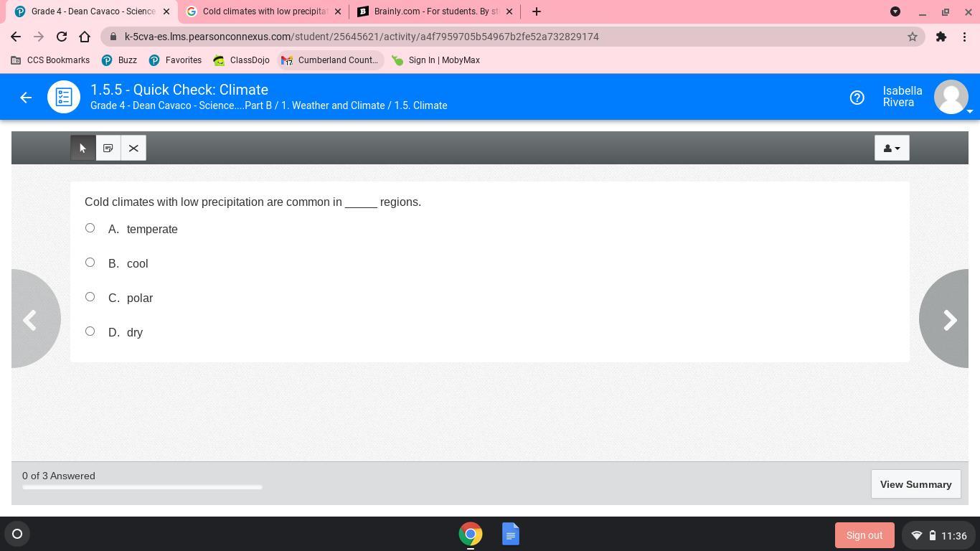This screenshot has height=551, width=980.
Task: Select the answer text 'polar'
Action: 140,298
